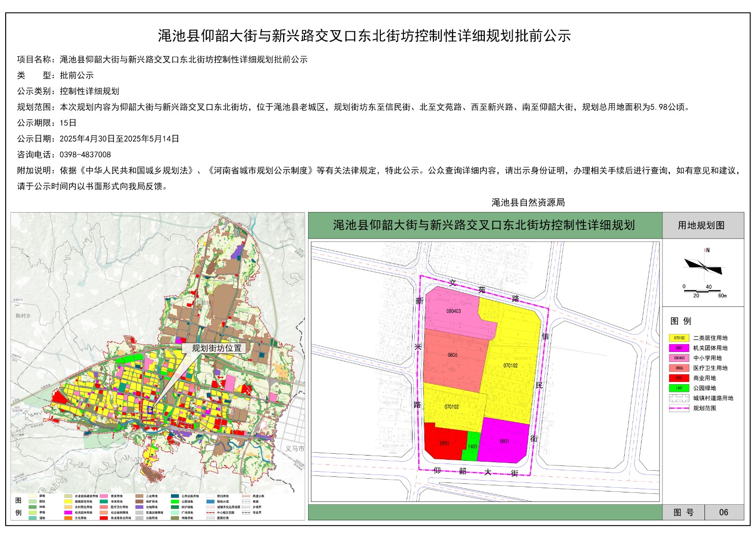Click the phone number 0398-4837008

pyautogui.click(x=85, y=155)
